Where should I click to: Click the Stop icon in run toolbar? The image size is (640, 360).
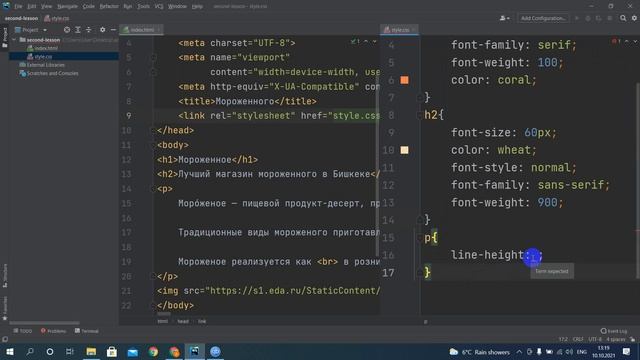pos(609,18)
